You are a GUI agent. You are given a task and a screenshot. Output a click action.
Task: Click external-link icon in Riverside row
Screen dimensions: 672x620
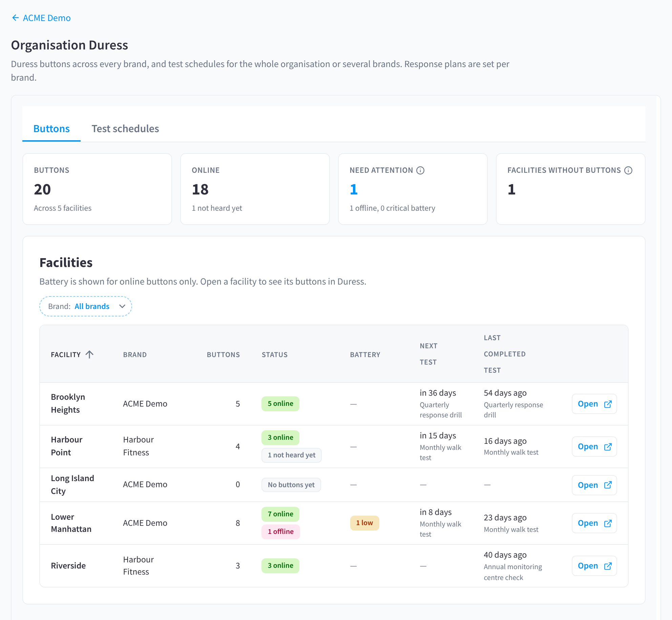tap(608, 566)
